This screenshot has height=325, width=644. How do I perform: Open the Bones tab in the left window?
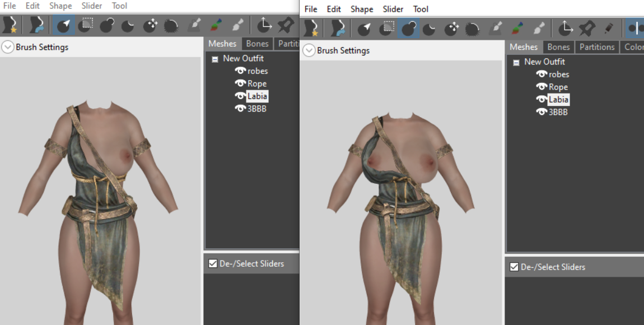pyautogui.click(x=257, y=44)
